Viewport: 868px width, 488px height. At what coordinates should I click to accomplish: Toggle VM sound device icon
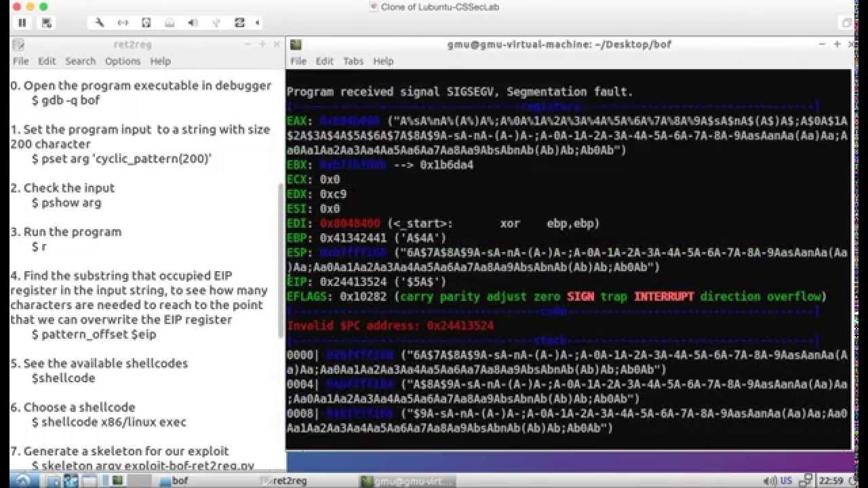click(193, 22)
